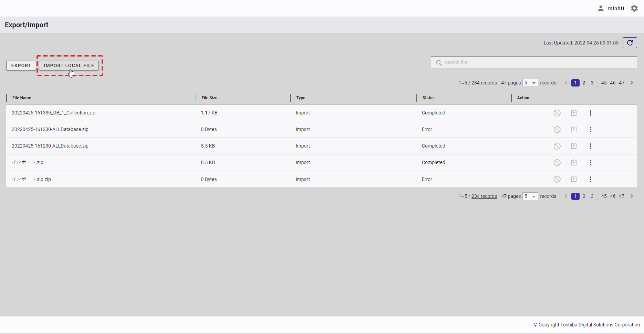Screen dimensions: 644x334
Task: Open the settings gear icon
Action: (634, 8)
